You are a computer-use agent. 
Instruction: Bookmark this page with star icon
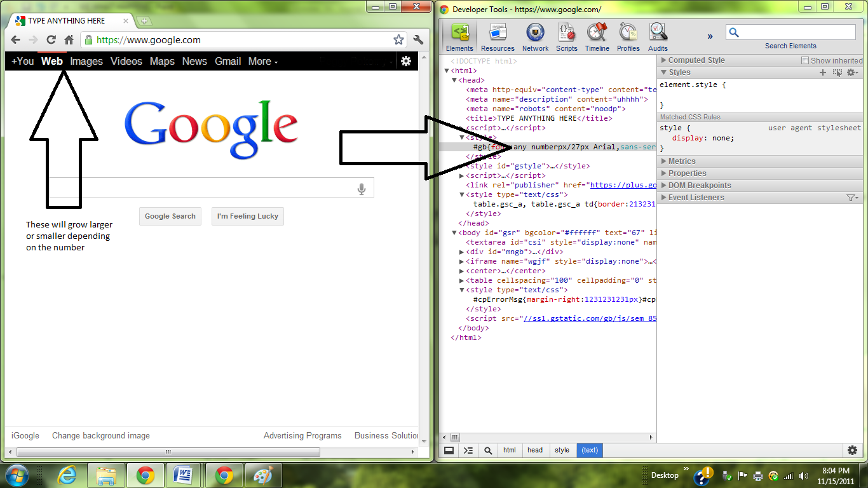[x=398, y=40]
